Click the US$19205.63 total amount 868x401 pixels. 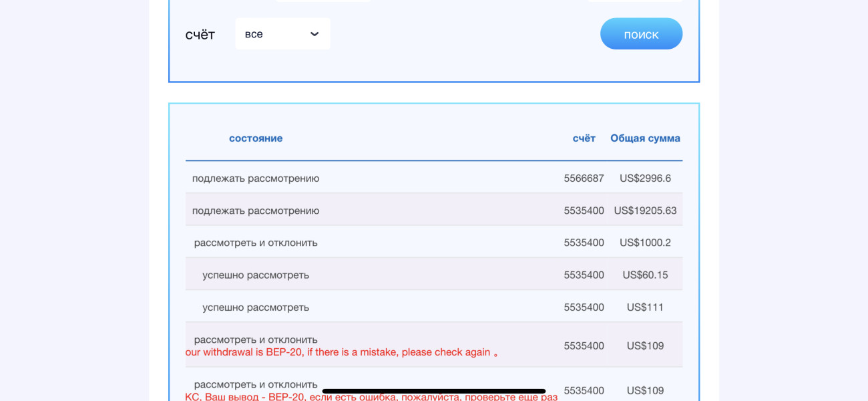(x=645, y=211)
